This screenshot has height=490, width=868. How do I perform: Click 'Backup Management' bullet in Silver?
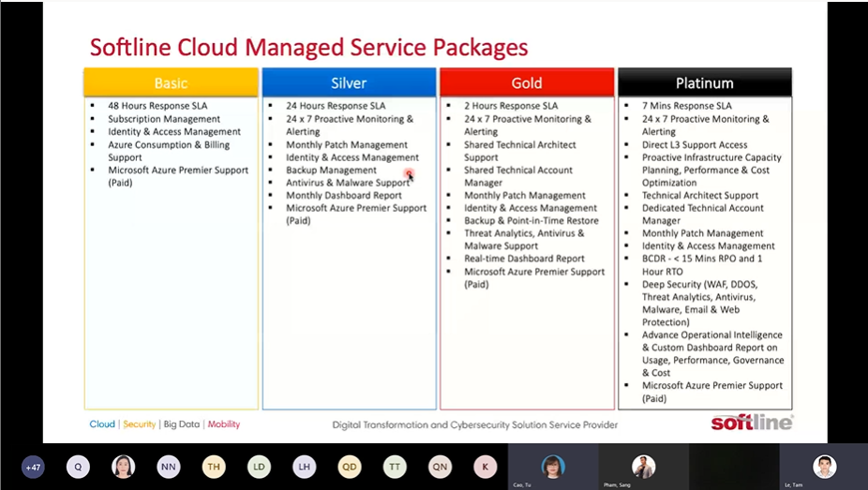pos(331,171)
